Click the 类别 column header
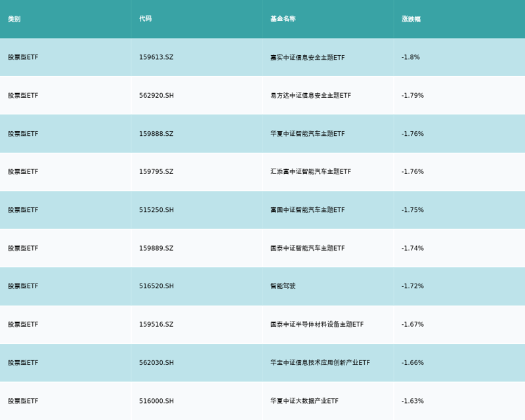 point(14,19)
